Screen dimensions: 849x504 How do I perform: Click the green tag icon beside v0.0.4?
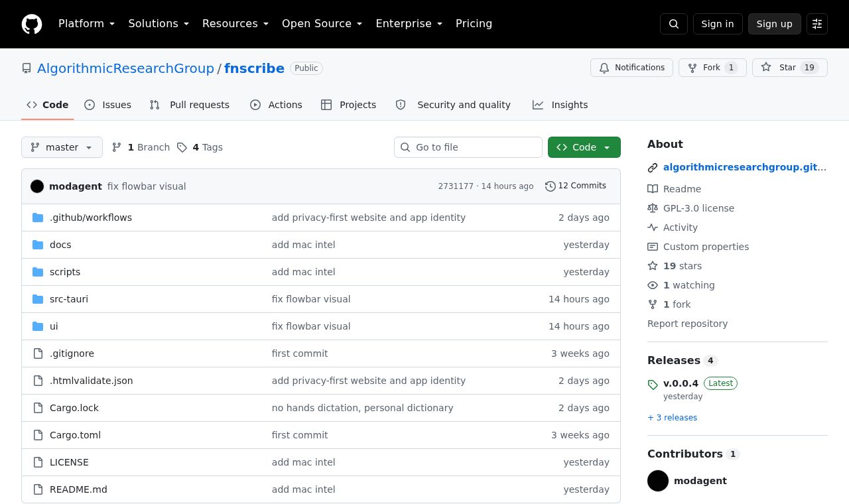click(x=653, y=385)
